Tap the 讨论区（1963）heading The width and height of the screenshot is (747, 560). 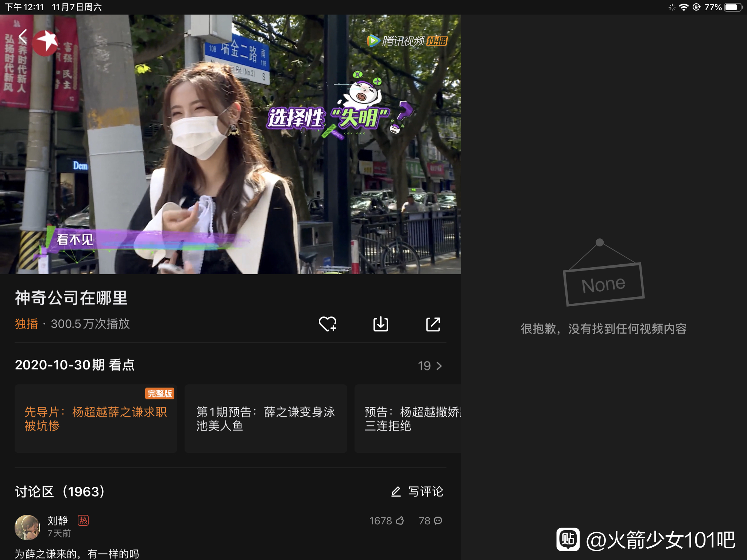click(60, 491)
